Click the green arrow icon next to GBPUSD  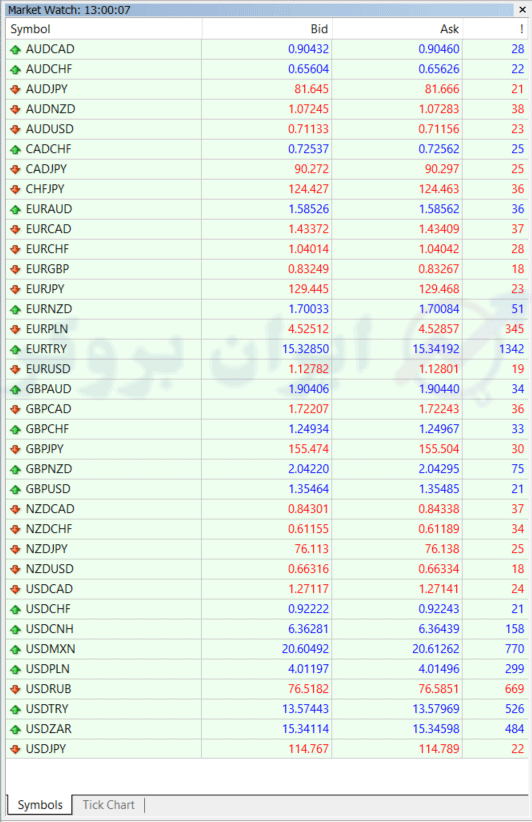point(15,490)
